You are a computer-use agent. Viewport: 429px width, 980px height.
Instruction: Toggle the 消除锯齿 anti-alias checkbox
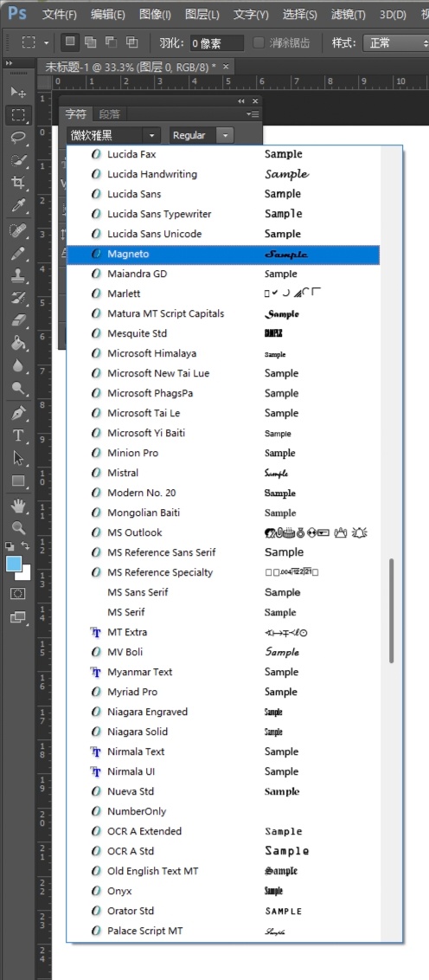click(x=258, y=42)
